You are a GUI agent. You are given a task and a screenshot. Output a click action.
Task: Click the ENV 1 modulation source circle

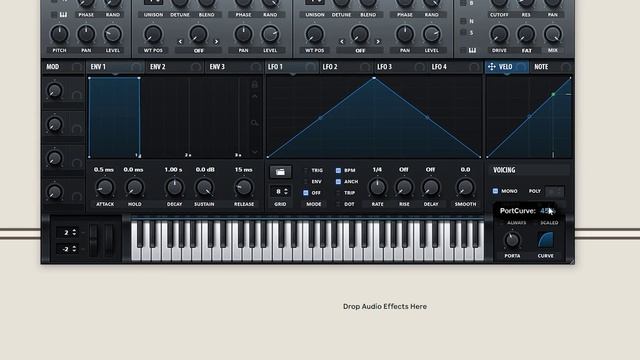[x=136, y=67]
